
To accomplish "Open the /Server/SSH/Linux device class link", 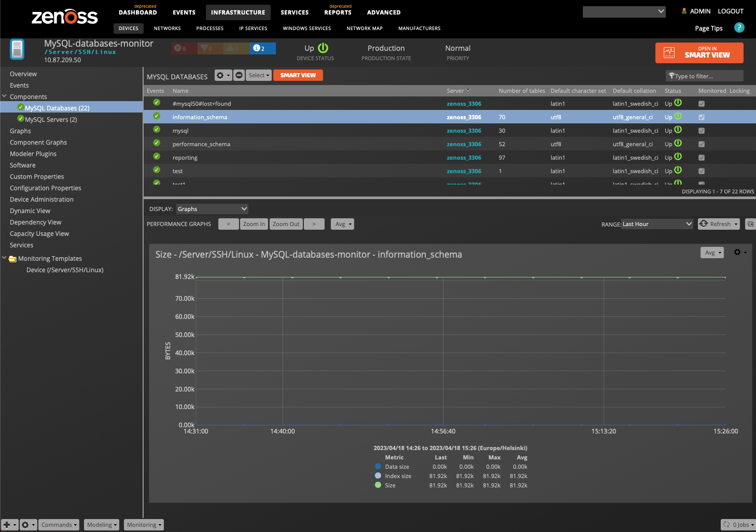I will 80,52.
